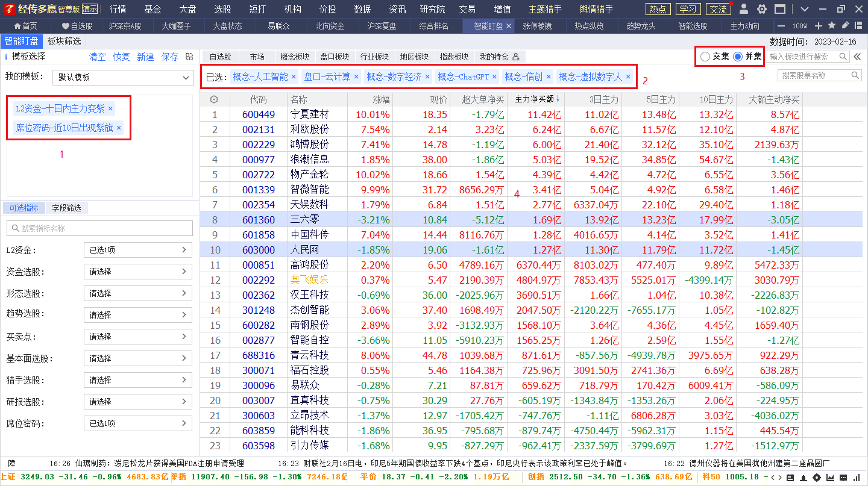Click stock code 600449 宁夏建材

pyautogui.click(x=259, y=114)
